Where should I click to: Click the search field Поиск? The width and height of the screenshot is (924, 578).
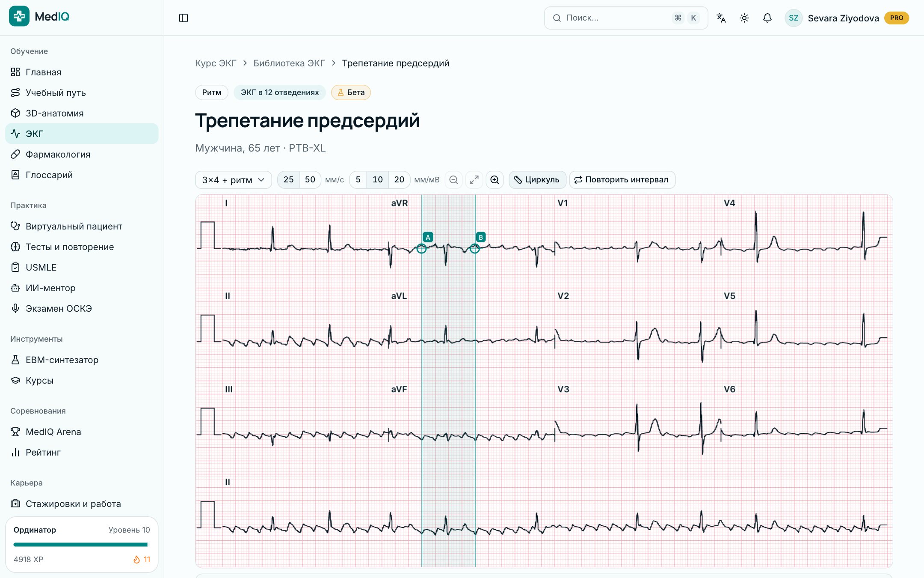(626, 18)
